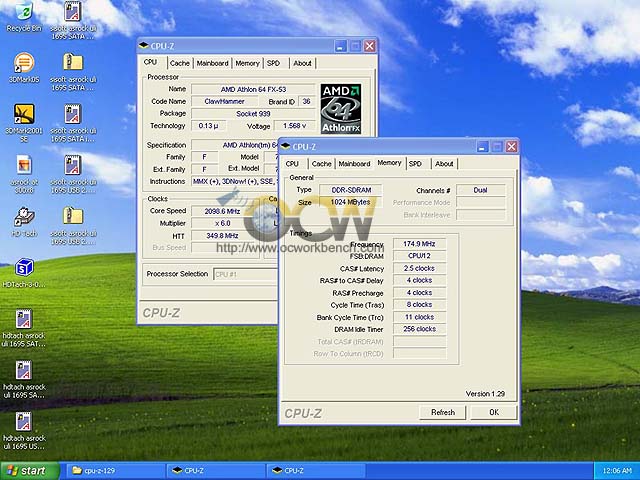
Task: Click the memory Size value '1024 MBytes'
Action: pyautogui.click(x=351, y=202)
